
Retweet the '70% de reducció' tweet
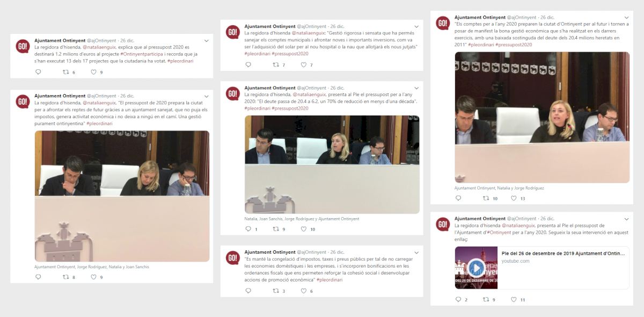[x=277, y=229]
